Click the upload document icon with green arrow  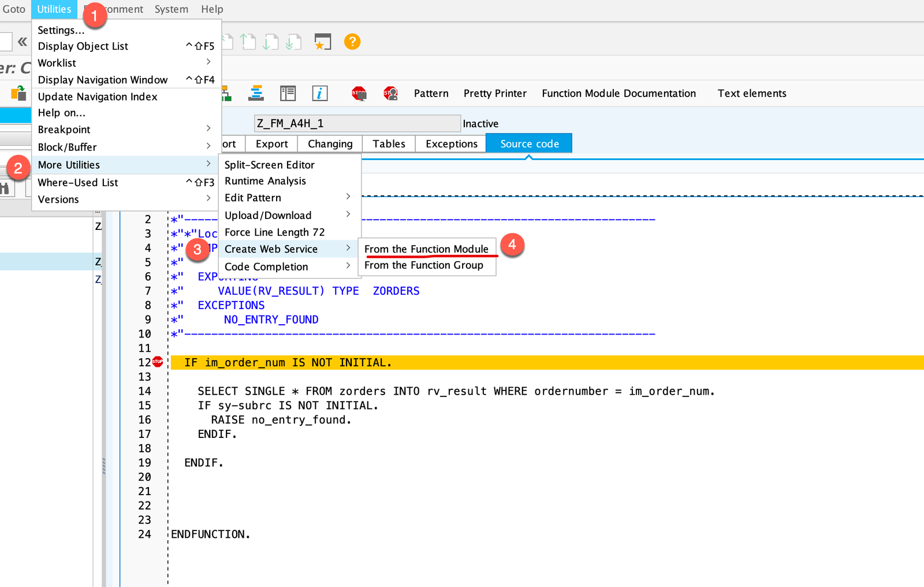(x=248, y=42)
